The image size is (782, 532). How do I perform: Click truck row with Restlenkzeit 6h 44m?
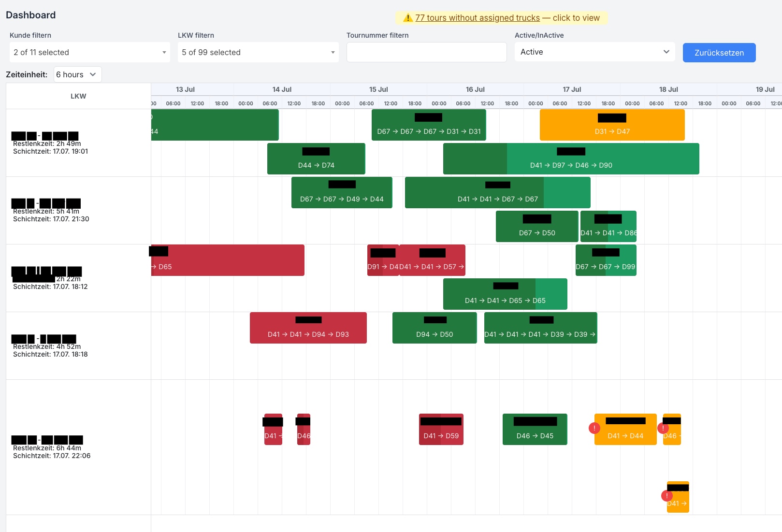pos(78,447)
